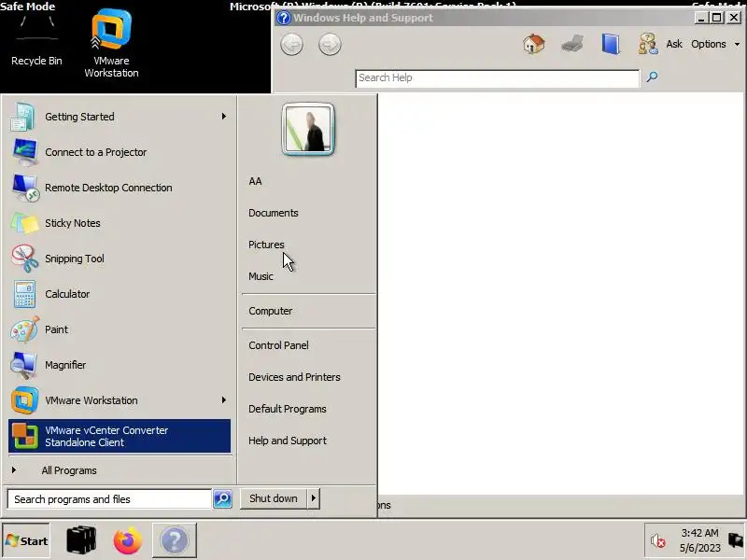
Task: Launch Connect to a Projector
Action: [120, 152]
